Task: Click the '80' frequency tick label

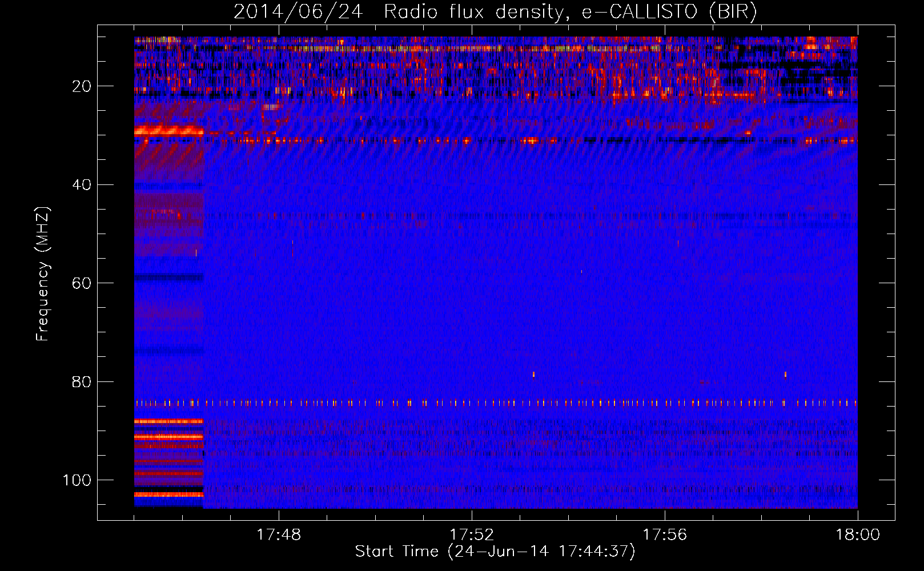Action: [82, 381]
